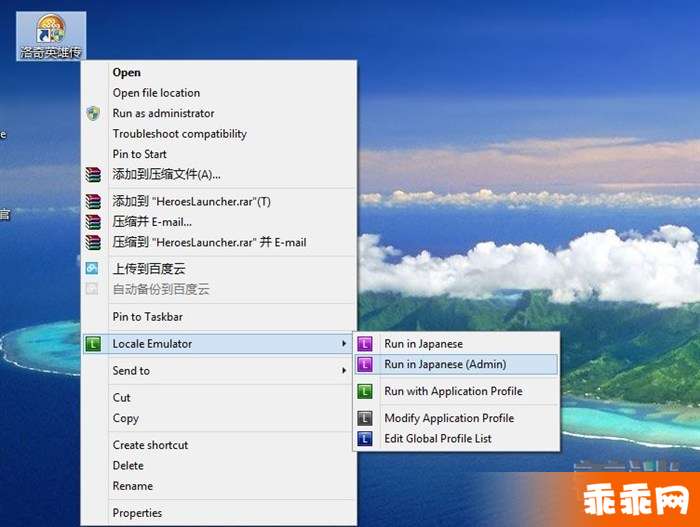This screenshot has height=527, width=700.
Task: Click the purple icon beside Run in Japanese
Action: click(365, 344)
